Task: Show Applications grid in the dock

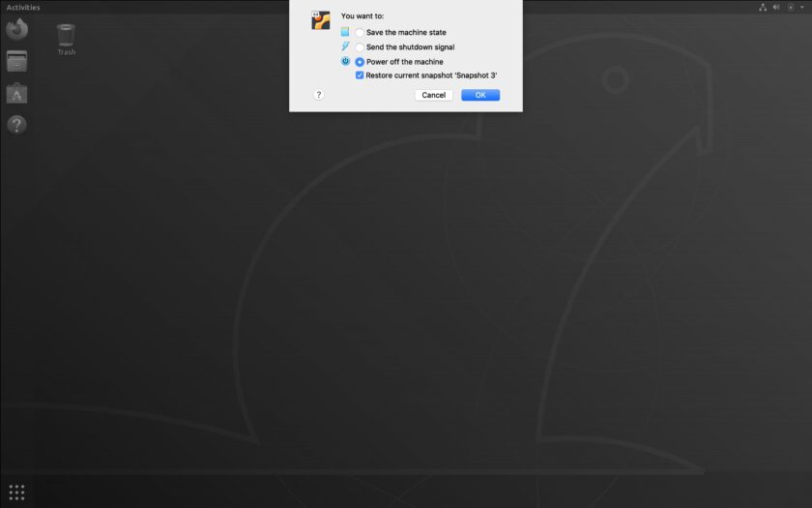Action: [16, 492]
